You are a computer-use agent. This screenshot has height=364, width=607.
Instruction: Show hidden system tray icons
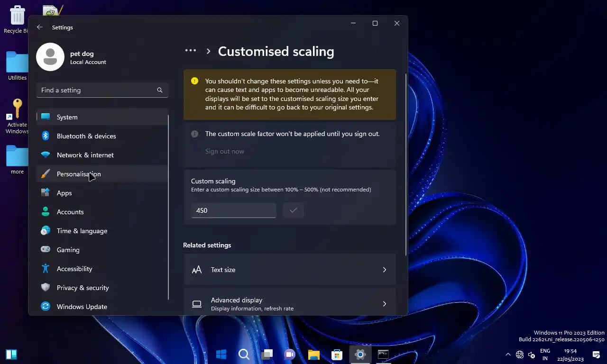[508, 355]
